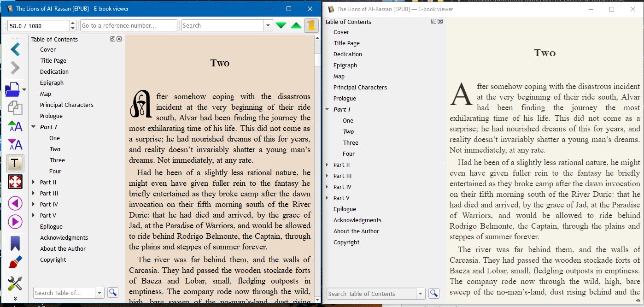Toggle full screen mode red arrows icon
This screenshot has height=307, width=644.
pos(15,182)
